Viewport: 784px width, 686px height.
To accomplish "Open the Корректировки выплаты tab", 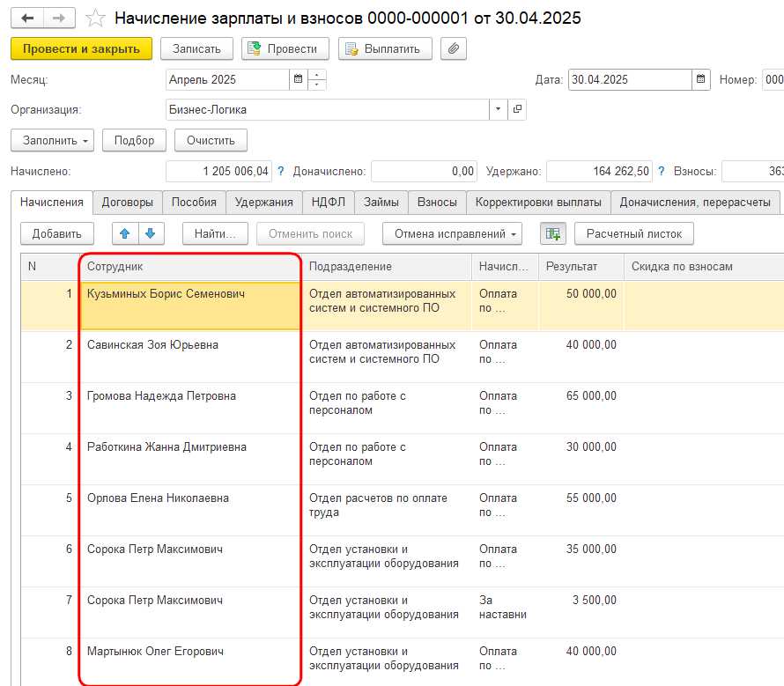I will pos(538,202).
